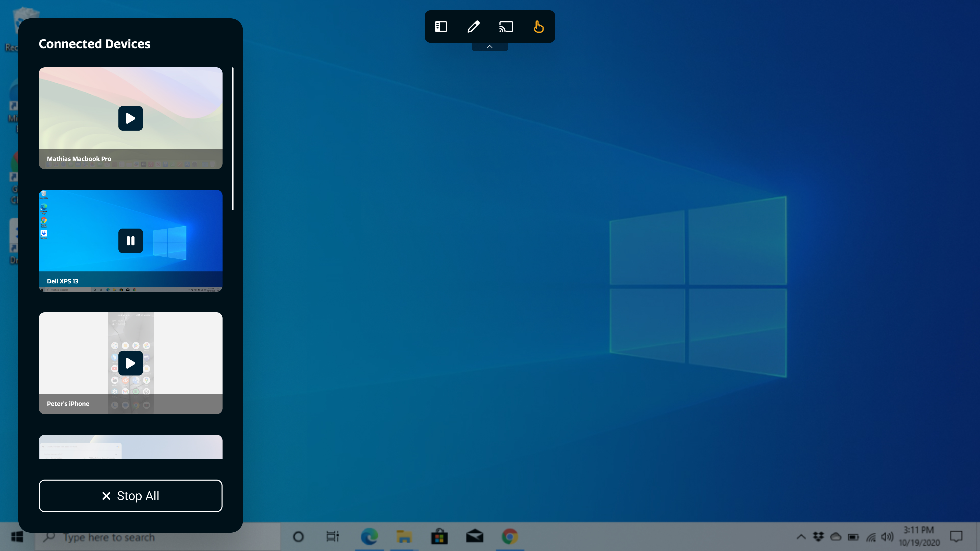
Task: Show hidden icons in the system tray
Action: tap(801, 536)
